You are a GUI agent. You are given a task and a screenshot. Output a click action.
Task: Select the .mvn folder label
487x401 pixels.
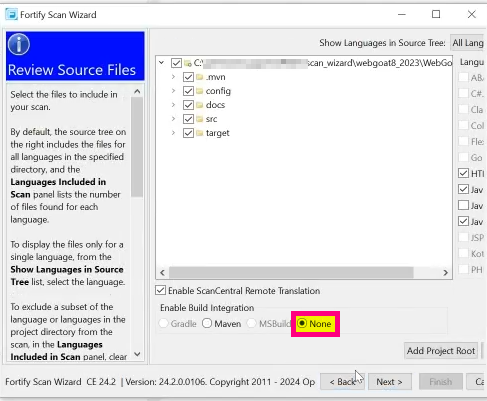point(215,77)
